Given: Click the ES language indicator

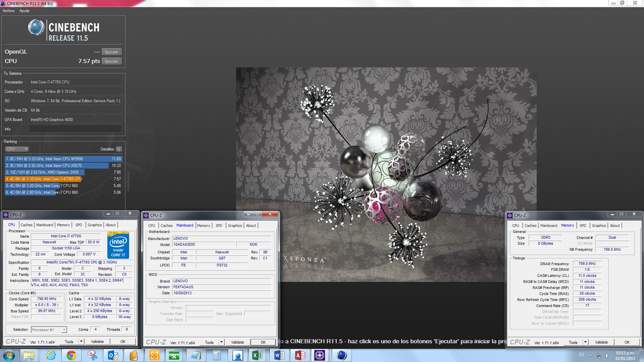Looking at the screenshot, I should pyautogui.click(x=581, y=355).
